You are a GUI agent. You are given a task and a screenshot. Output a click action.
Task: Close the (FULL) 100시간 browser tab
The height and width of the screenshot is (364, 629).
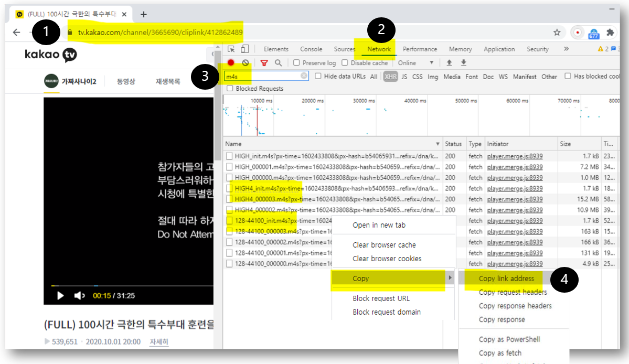point(124,15)
